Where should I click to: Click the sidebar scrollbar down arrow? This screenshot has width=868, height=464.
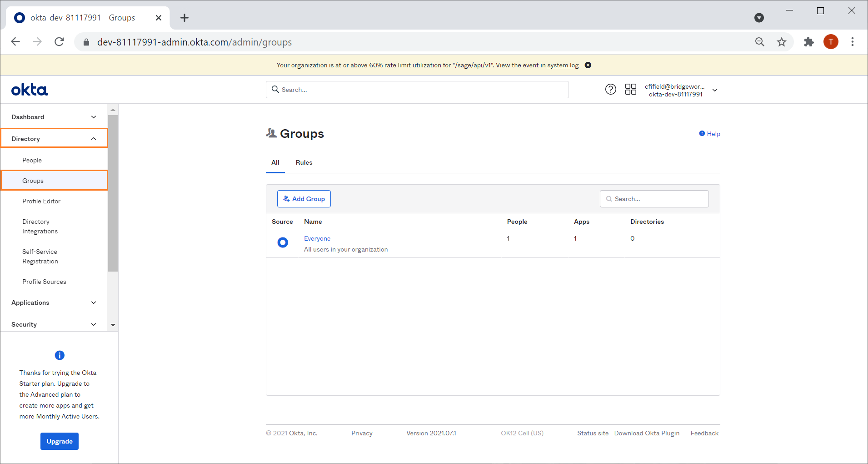click(x=113, y=325)
